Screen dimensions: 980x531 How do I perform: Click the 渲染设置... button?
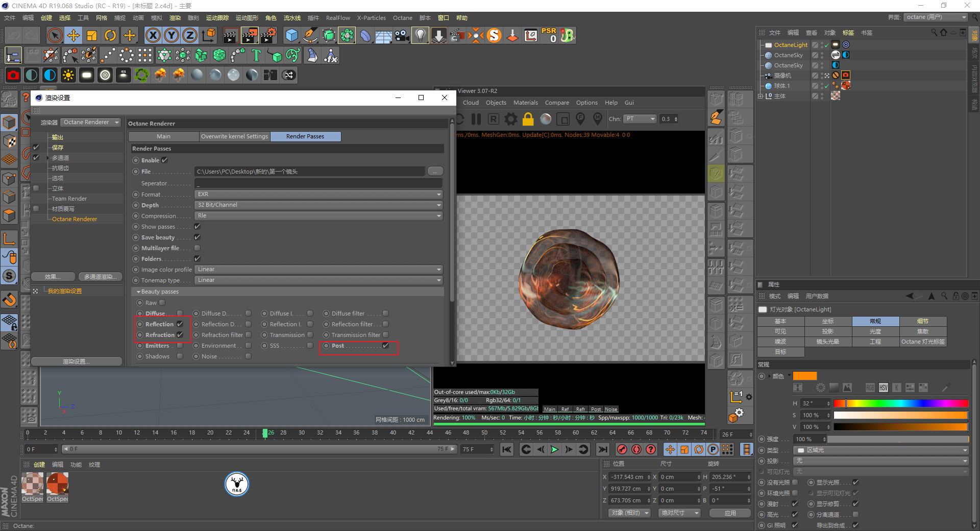pos(77,361)
